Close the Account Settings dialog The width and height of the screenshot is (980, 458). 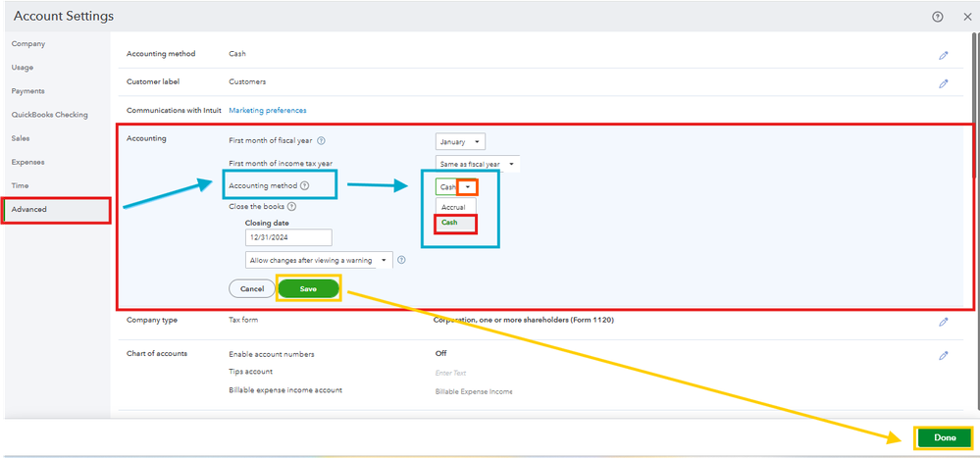967,17
